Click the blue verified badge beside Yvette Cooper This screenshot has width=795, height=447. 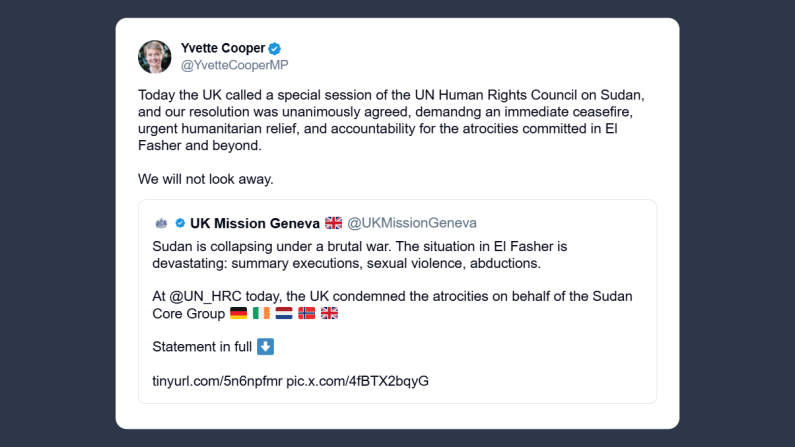click(x=274, y=48)
